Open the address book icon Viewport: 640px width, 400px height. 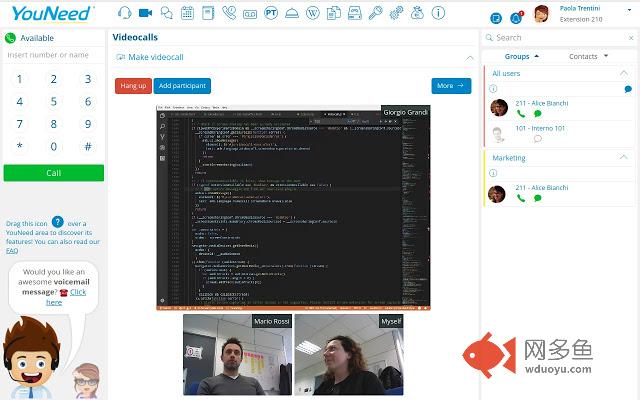(208, 13)
